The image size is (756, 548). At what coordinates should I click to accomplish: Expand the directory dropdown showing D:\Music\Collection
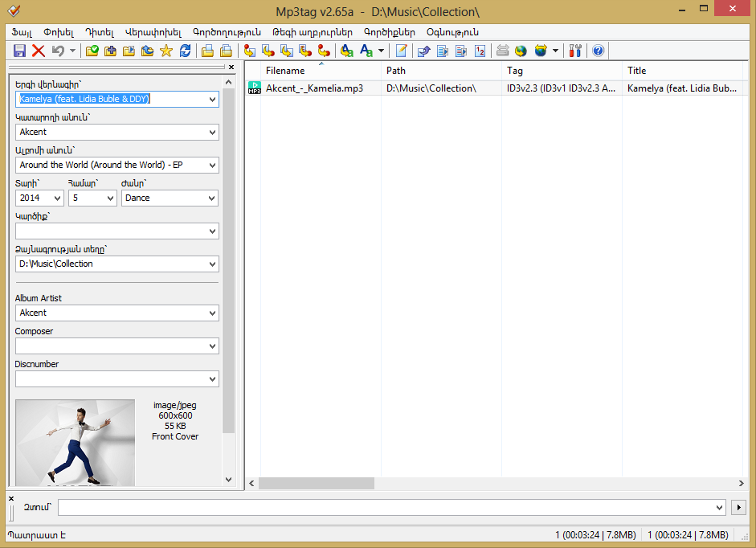click(x=212, y=264)
